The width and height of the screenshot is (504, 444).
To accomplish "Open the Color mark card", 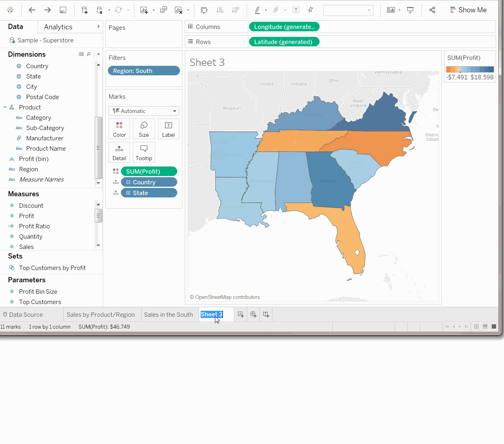I will click(119, 129).
